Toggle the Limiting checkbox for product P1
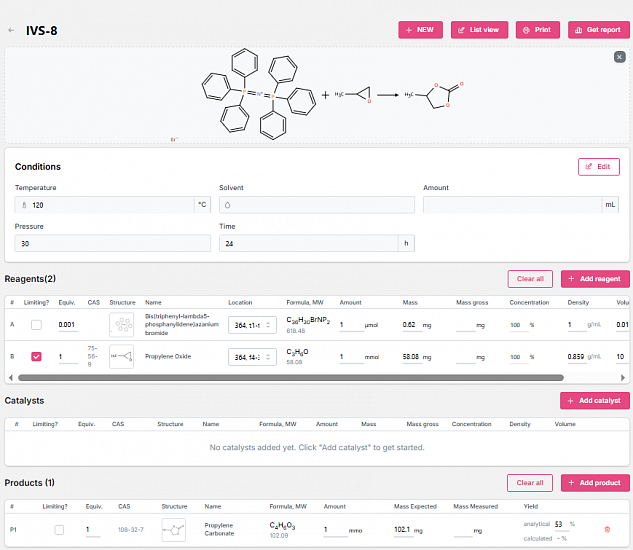This screenshot has width=633, height=550. (59, 530)
